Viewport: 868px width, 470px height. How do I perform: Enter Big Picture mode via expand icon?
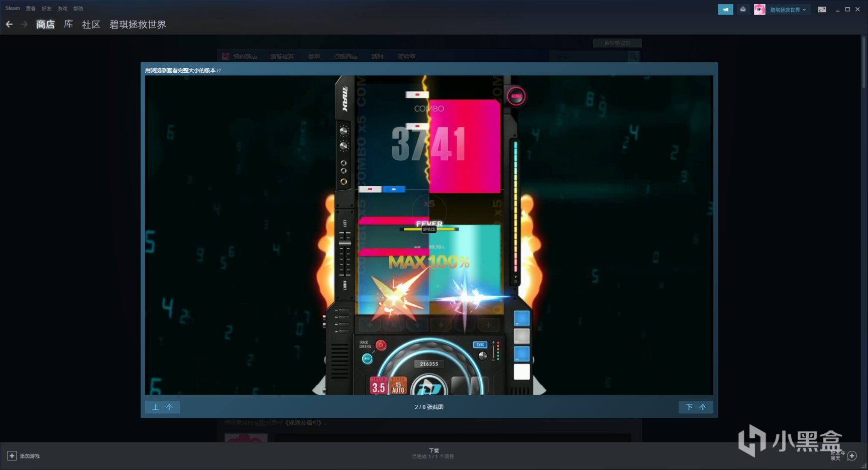pyautogui.click(x=822, y=10)
